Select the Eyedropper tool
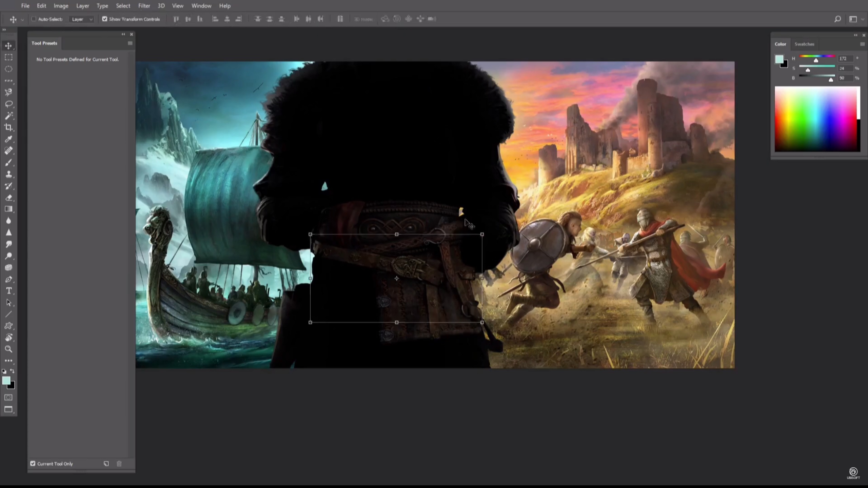Viewport: 868px width, 488px height. click(x=8, y=139)
